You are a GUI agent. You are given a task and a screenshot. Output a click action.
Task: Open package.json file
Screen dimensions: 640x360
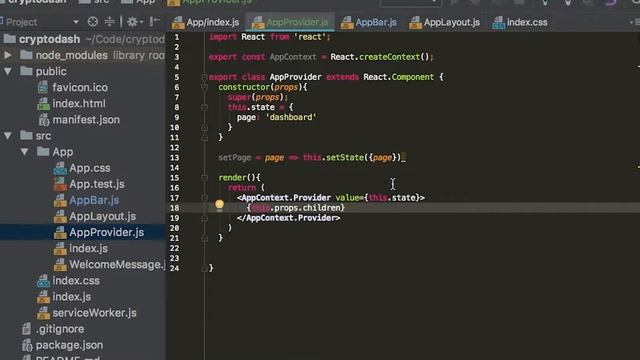(x=69, y=345)
